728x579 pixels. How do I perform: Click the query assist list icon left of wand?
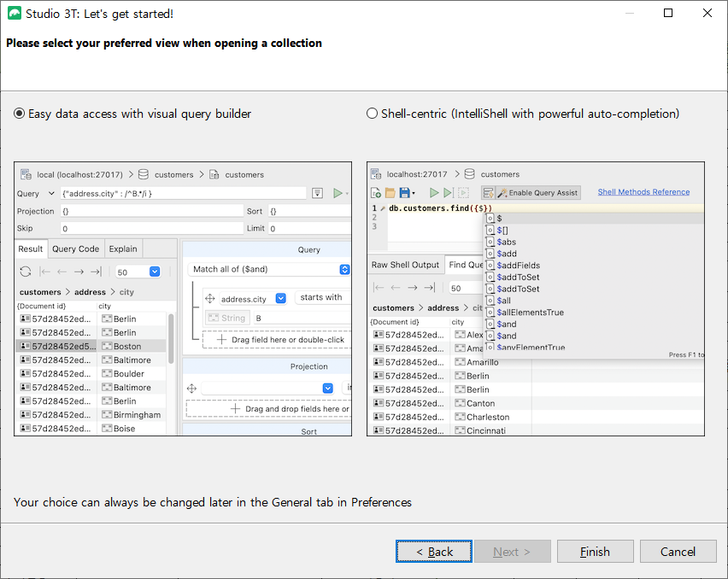pyautogui.click(x=488, y=192)
